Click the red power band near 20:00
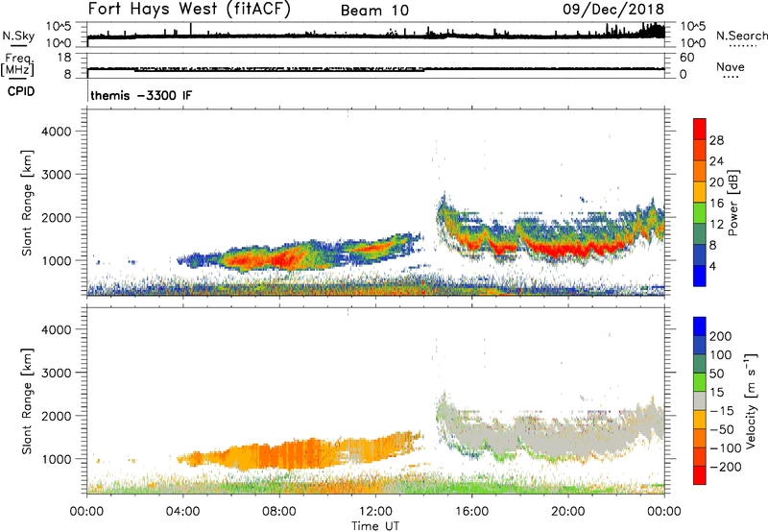Screen dimensions: 768x532 coord(568,250)
